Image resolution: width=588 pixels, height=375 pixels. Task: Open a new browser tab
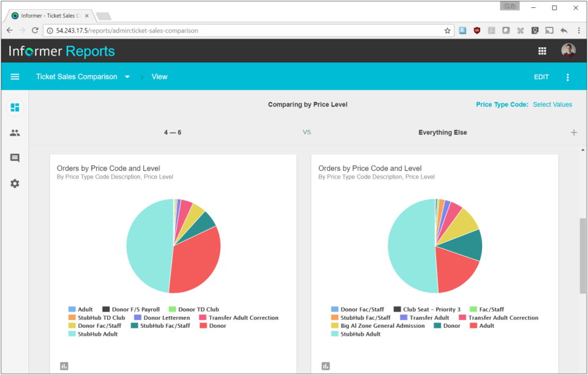[104, 16]
